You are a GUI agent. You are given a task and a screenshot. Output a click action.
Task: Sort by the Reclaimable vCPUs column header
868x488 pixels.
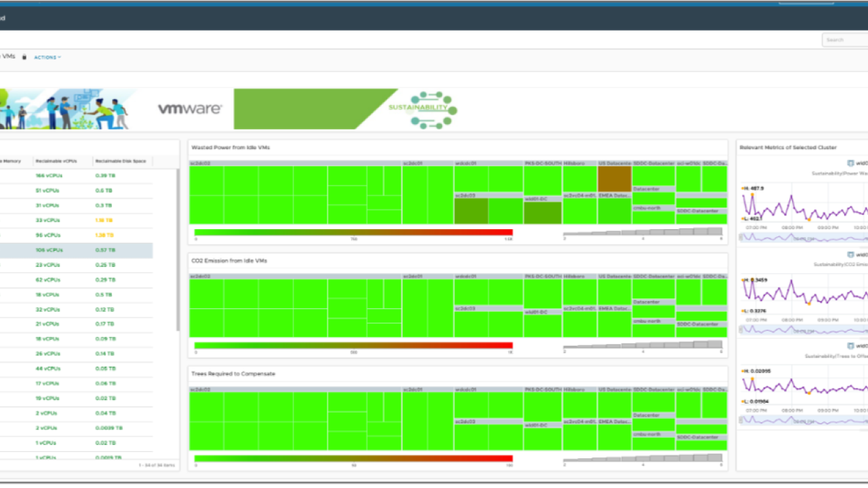point(56,161)
